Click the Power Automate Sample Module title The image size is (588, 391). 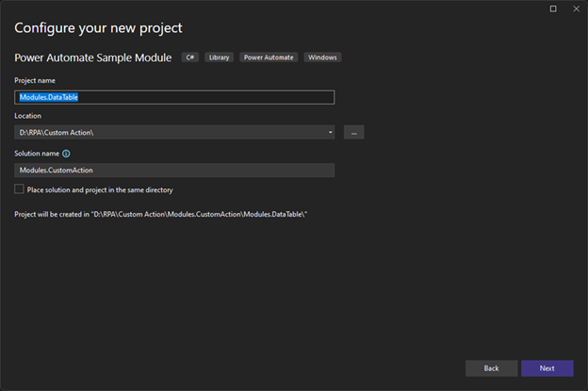pos(92,57)
